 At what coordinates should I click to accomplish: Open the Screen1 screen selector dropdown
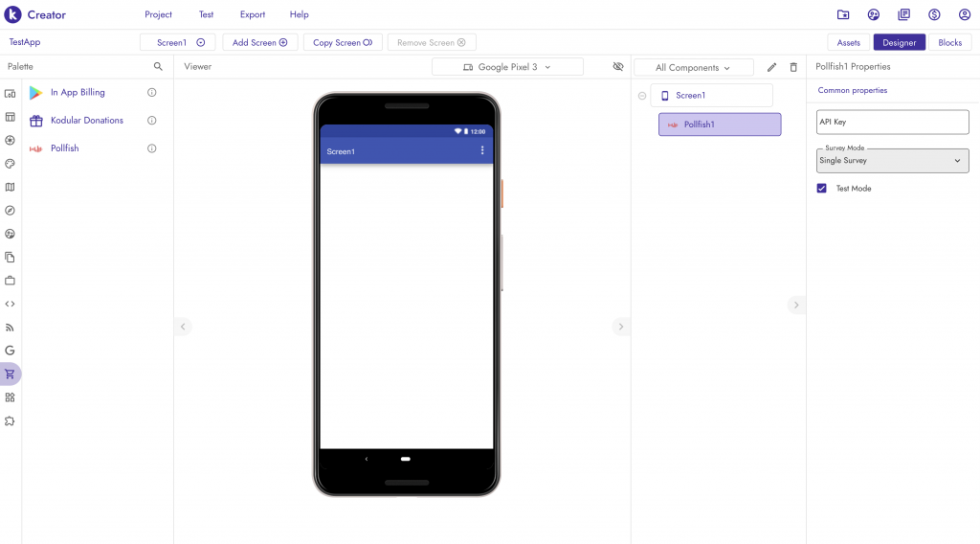pyautogui.click(x=177, y=42)
